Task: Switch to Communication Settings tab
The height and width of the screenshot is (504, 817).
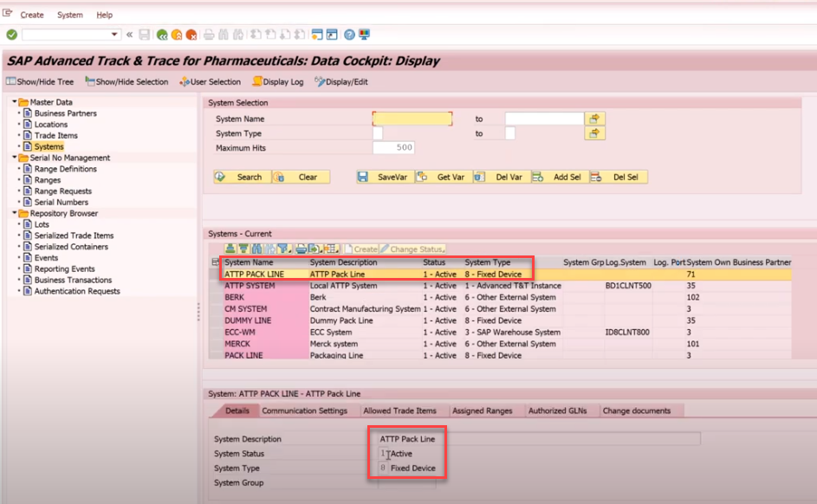Action: (304, 410)
